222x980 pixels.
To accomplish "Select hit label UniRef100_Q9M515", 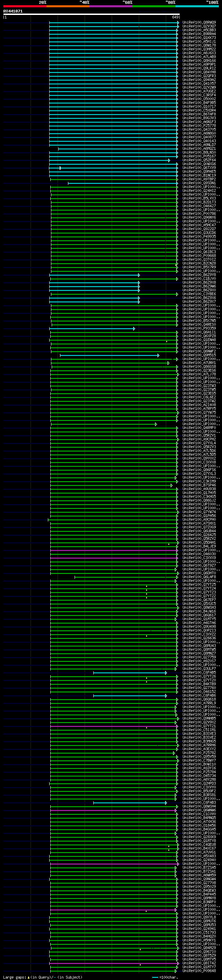I will [x=199, y=355].
